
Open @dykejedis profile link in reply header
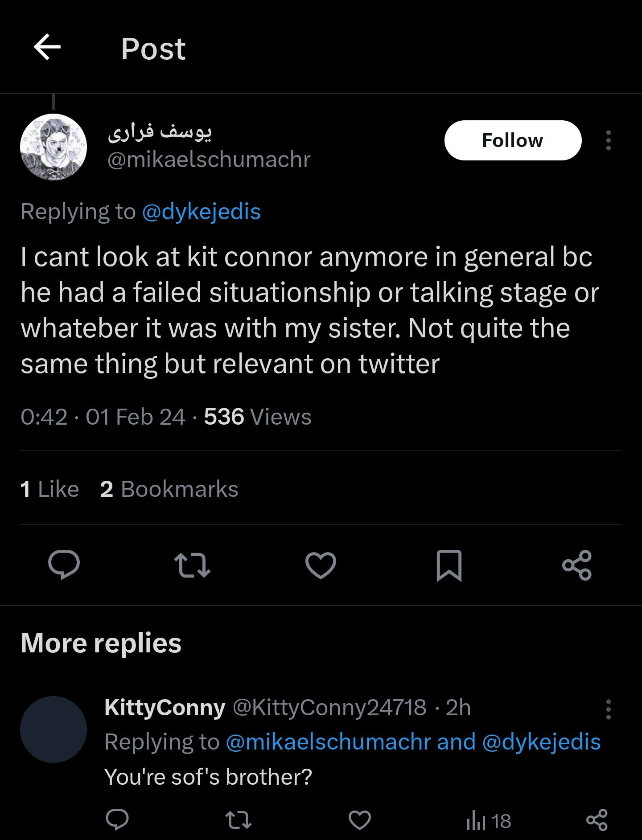click(x=201, y=212)
